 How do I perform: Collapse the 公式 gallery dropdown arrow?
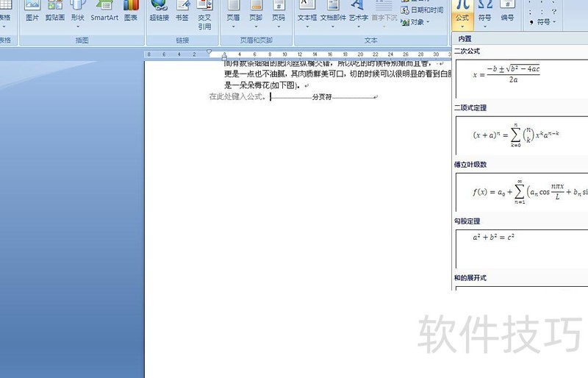[x=462, y=26]
